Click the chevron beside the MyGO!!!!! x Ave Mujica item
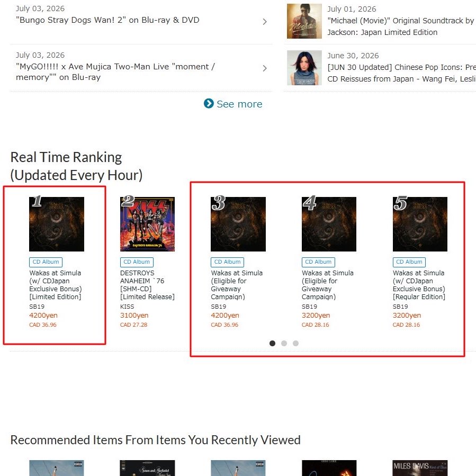The image size is (476, 476). 265,68
